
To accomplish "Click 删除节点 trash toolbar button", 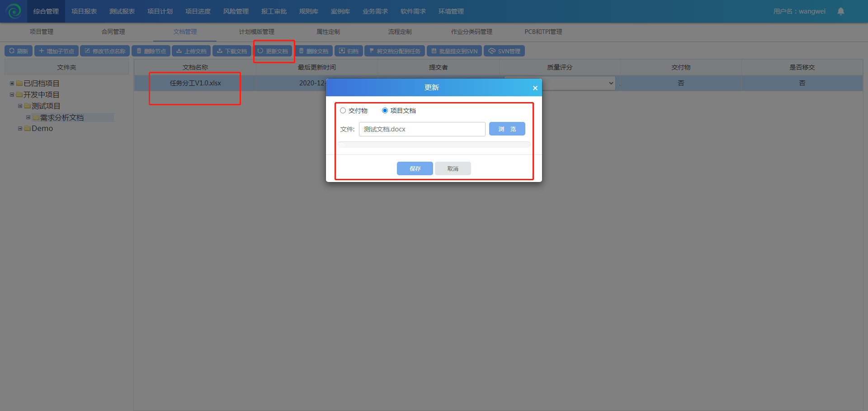I will 151,51.
